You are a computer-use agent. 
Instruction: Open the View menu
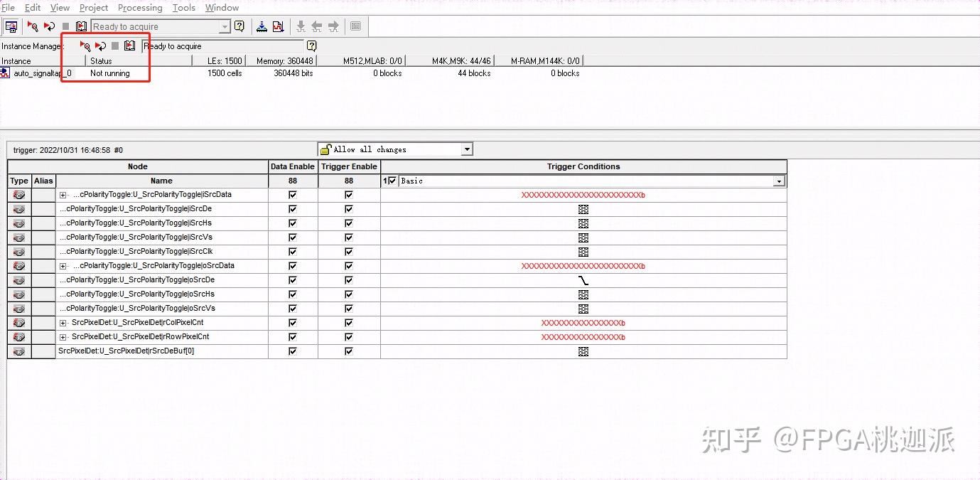click(60, 7)
